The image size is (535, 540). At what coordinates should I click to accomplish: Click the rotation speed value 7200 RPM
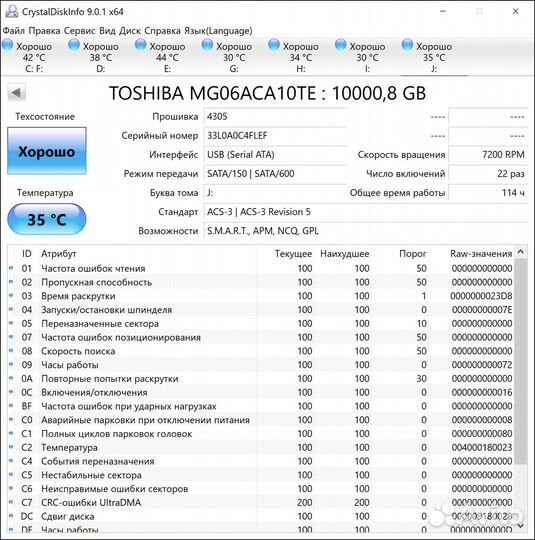[x=488, y=155]
